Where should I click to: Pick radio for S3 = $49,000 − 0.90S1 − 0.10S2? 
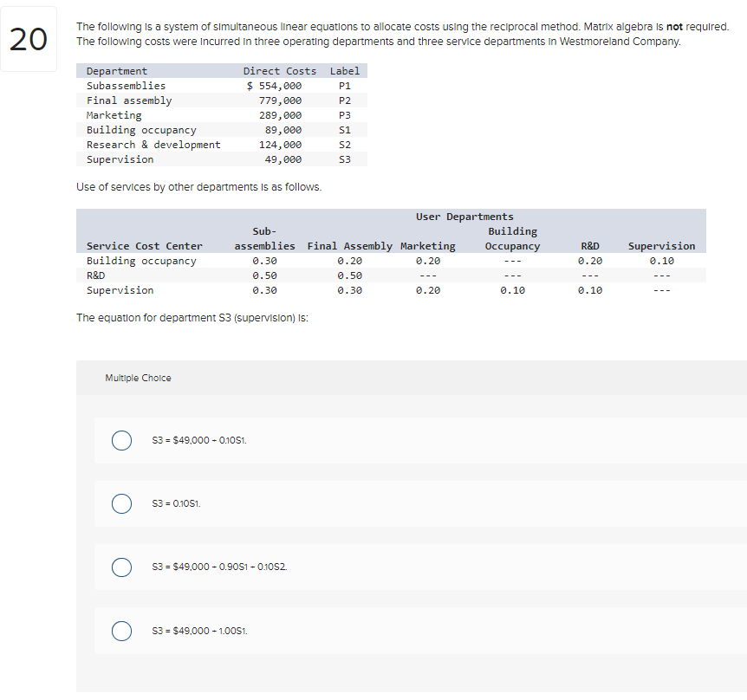click(121, 567)
